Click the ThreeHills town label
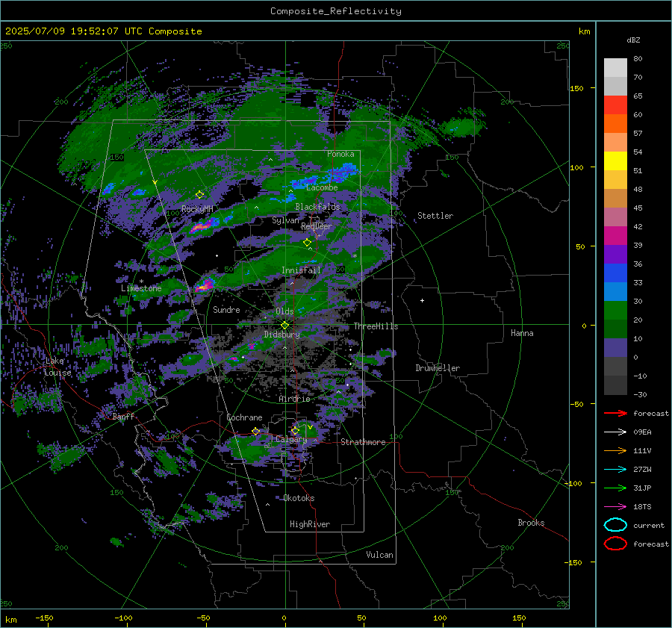 (376, 326)
